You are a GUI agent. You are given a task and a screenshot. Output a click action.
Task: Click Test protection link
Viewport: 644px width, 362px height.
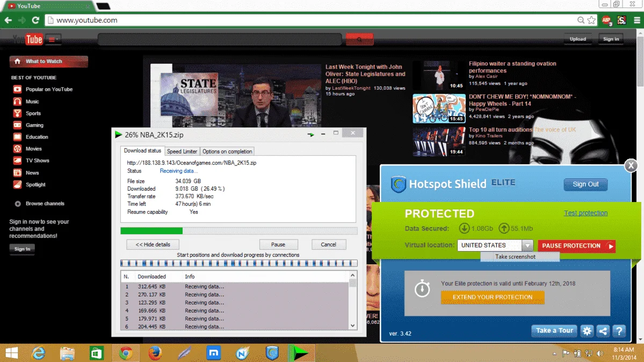(585, 213)
